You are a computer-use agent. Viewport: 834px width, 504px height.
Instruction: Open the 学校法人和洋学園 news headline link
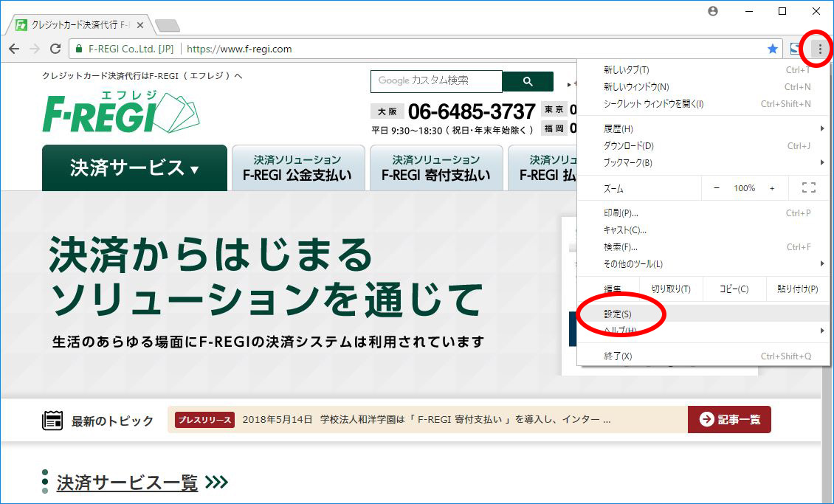426,419
